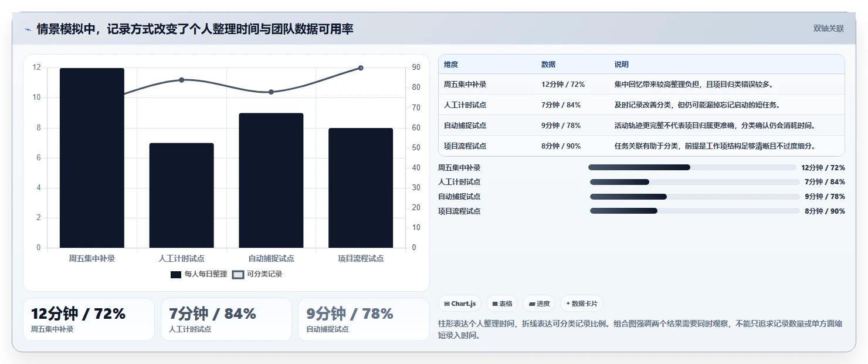The height and width of the screenshot is (364, 868).
Task: Click line point above 人工计时试点 bar
Action: (x=181, y=80)
